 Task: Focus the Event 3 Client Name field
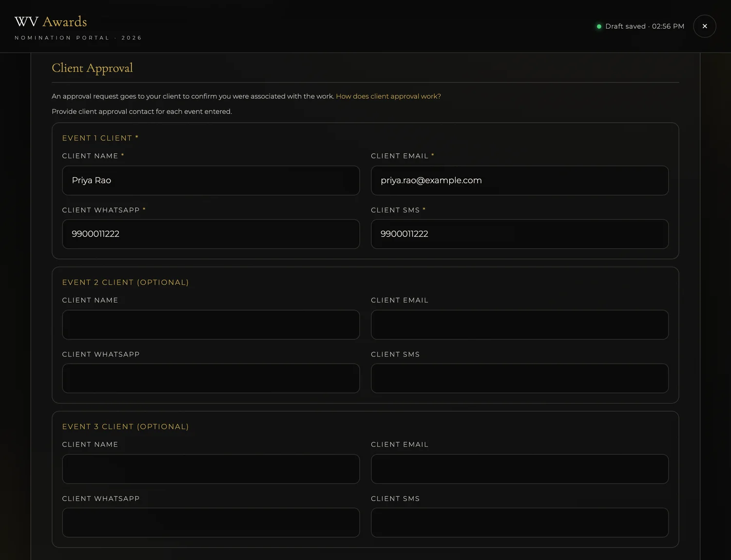[211, 469]
